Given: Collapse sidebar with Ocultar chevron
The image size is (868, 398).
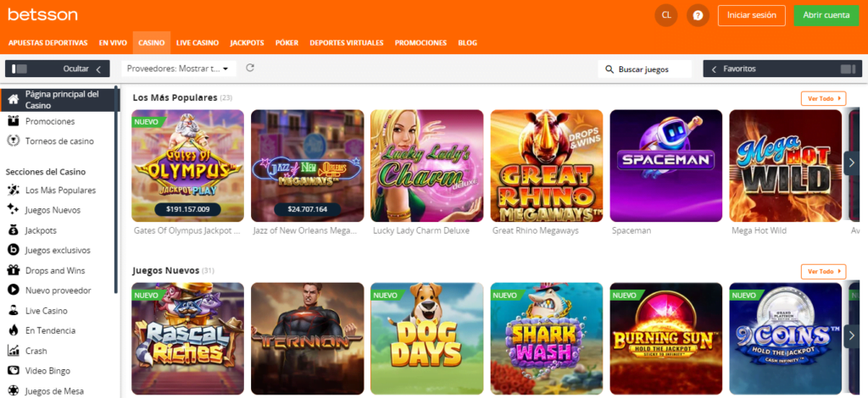Looking at the screenshot, I should 98,69.
